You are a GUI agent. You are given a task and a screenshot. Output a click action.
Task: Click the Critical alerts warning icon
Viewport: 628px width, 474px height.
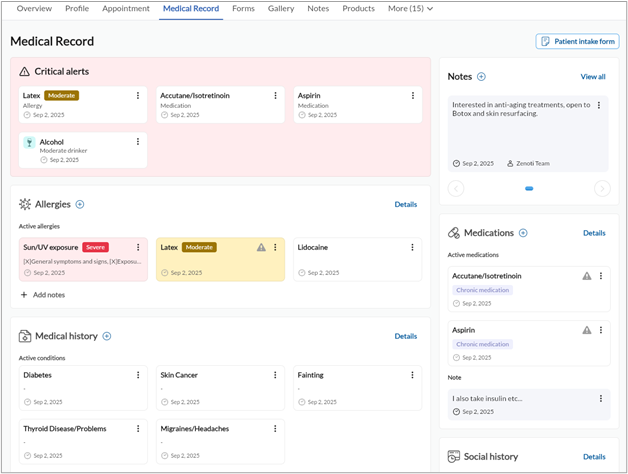coord(24,72)
